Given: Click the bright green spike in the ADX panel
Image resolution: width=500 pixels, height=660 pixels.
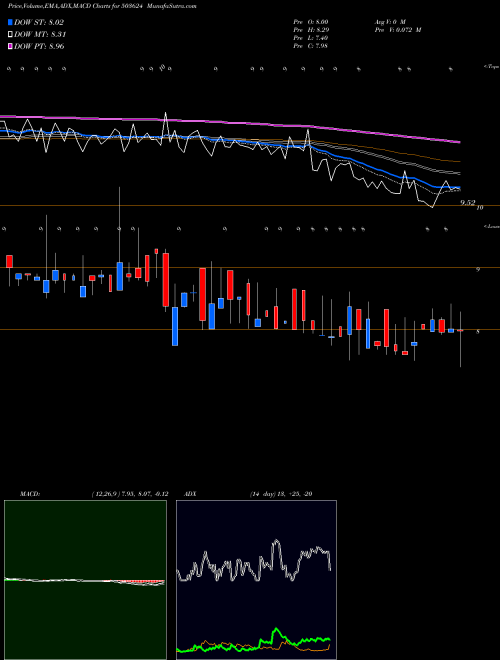Looking at the screenshot, I should pos(277,633).
